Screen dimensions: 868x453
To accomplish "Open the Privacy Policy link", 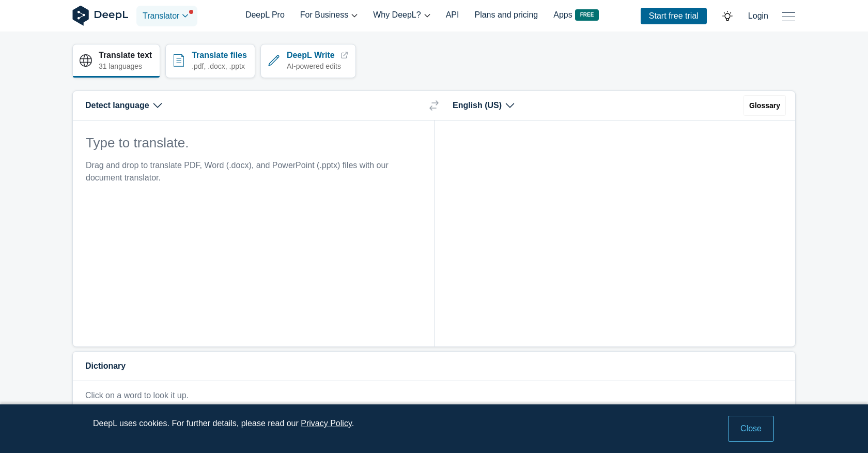I will (x=326, y=424).
